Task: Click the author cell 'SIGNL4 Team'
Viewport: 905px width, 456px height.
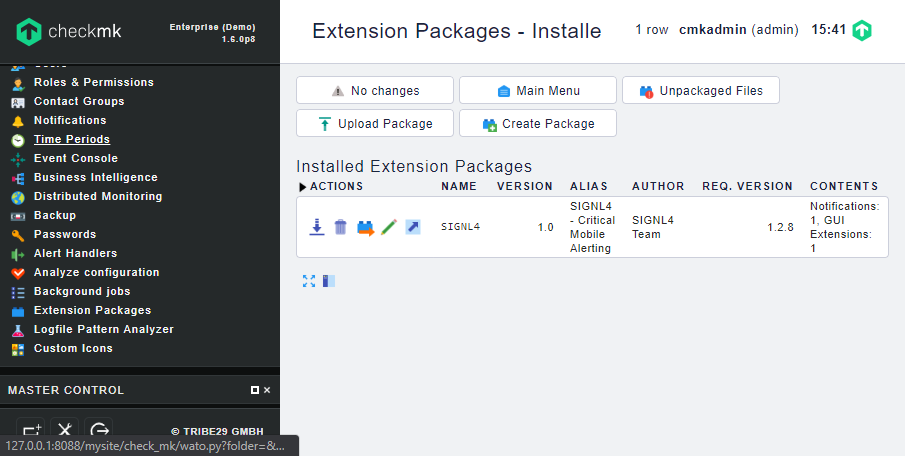Action: [x=653, y=227]
